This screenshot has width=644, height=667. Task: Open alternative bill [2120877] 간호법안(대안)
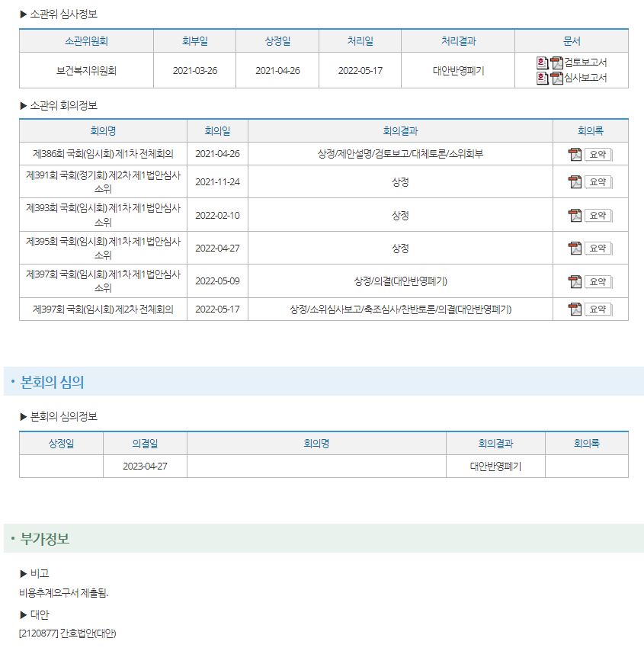pos(67,633)
